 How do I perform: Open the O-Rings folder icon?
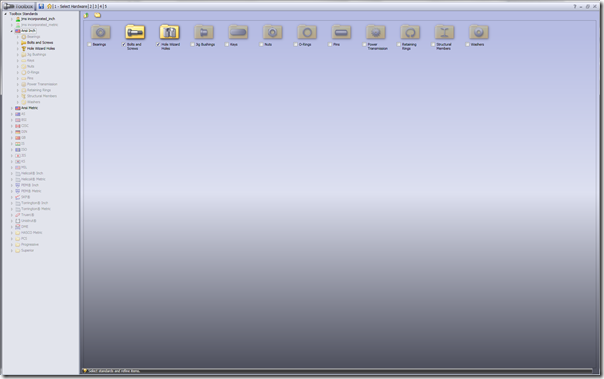pyautogui.click(x=307, y=32)
